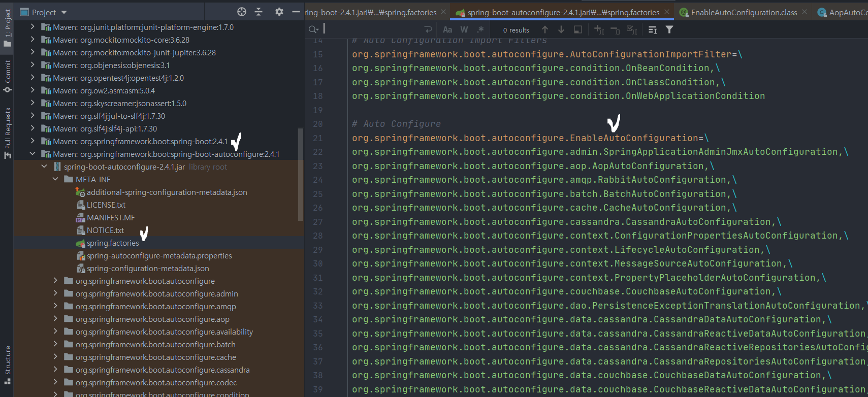Screen dimensions: 868x397
Task: Collapse all nodes in Project panel
Action: tap(259, 12)
